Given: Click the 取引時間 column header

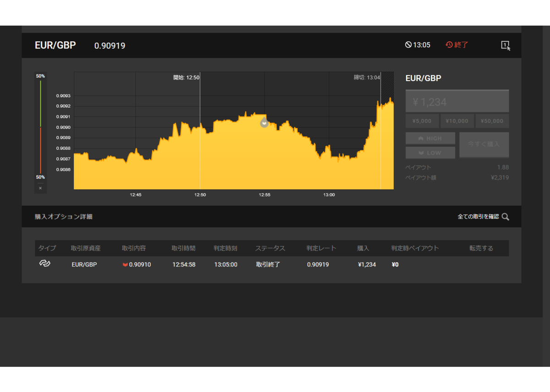Looking at the screenshot, I should pos(183,248).
